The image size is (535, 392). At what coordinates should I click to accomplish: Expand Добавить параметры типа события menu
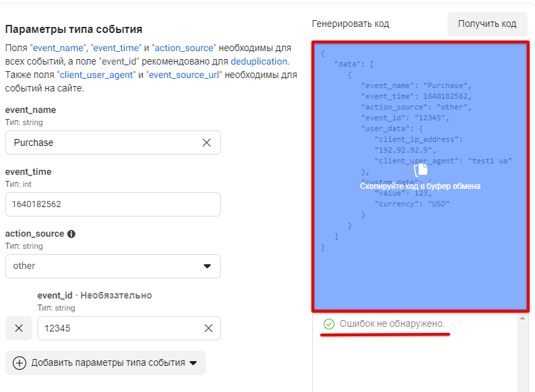point(106,363)
